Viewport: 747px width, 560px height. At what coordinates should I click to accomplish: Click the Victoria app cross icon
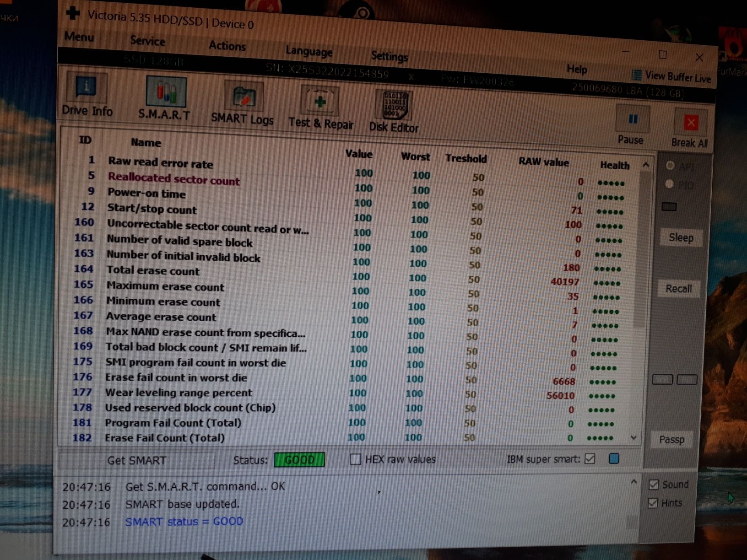[x=73, y=14]
